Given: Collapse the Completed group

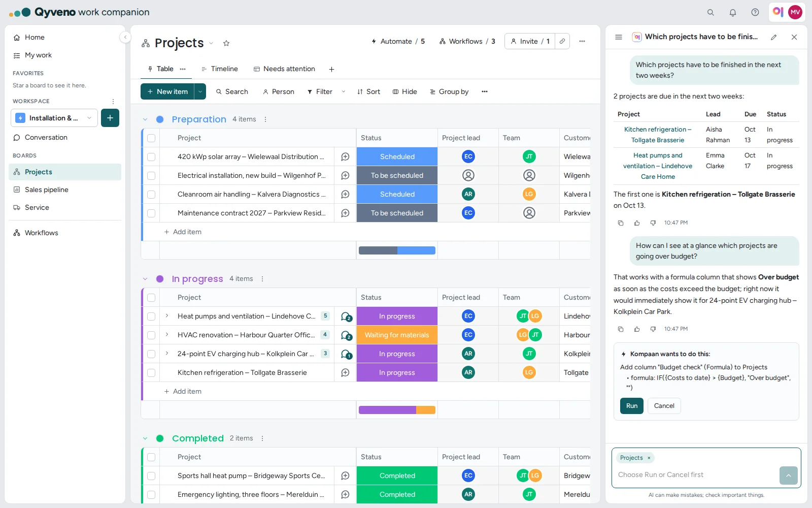Looking at the screenshot, I should [145, 438].
